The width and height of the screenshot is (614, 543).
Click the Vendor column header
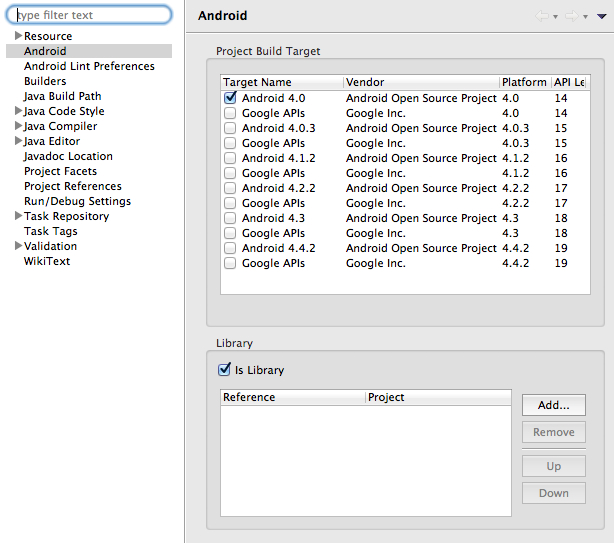pyautogui.click(x=421, y=82)
